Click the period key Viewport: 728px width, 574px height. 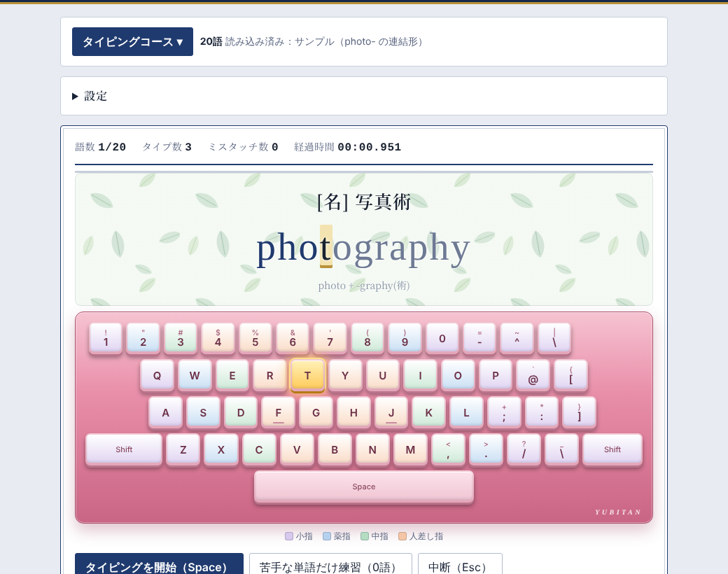pos(486,449)
